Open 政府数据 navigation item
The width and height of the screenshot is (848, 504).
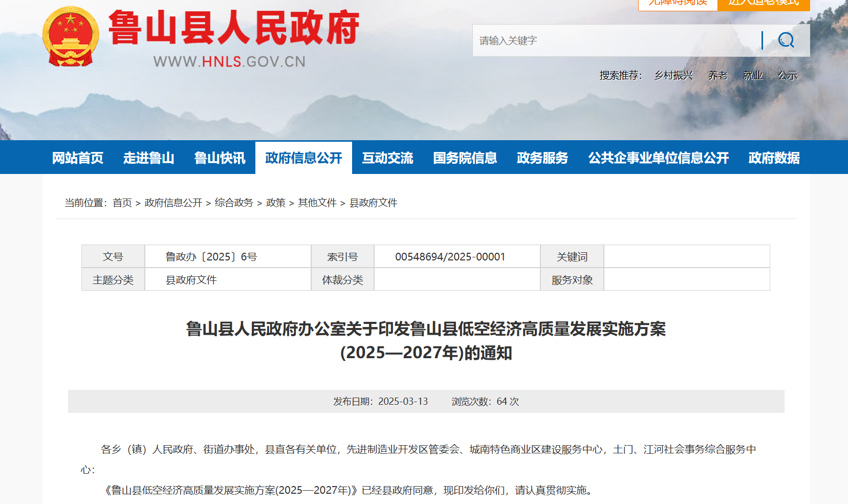click(774, 158)
